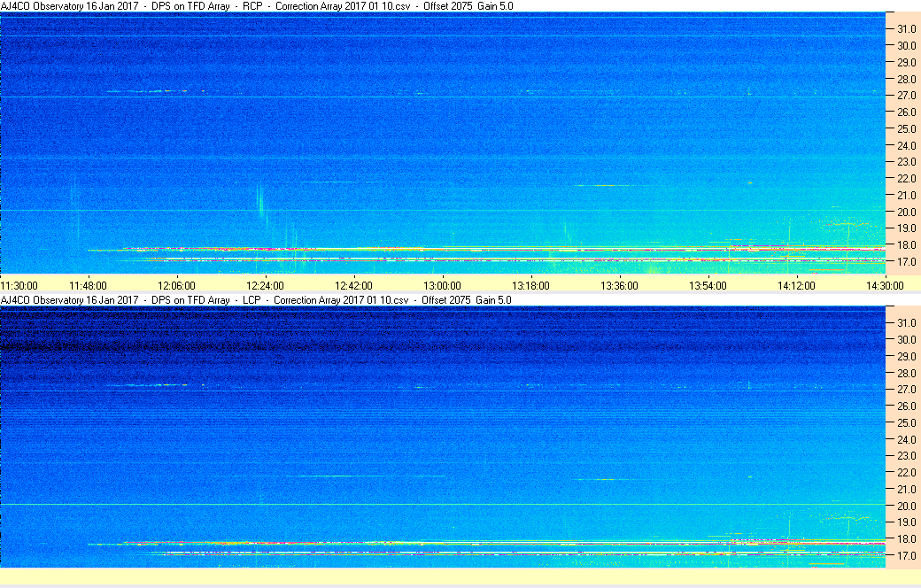This screenshot has width=921, height=588.
Task: Click the 11:48:00 time tick label
Action: click(x=88, y=285)
